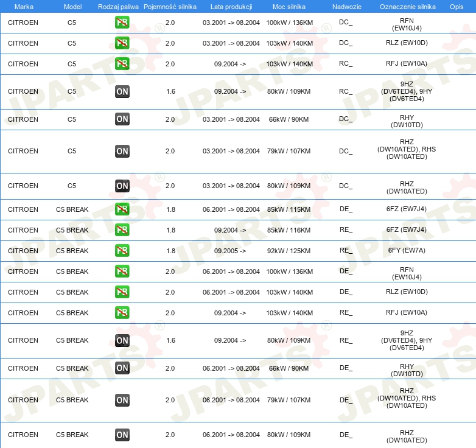Image resolution: width=476 pixels, height=448 pixels.
Task: Click the petrol icon in the C5 BREAK 6FY (EW7A) row
Action: (122, 250)
